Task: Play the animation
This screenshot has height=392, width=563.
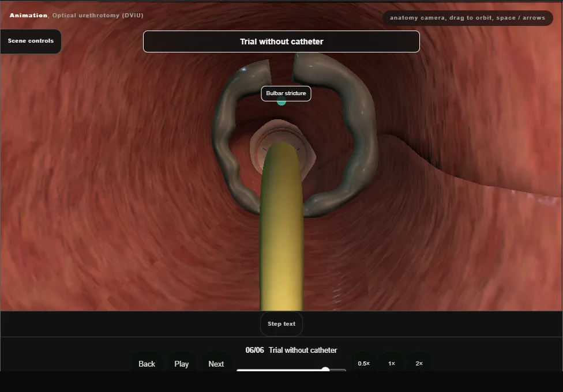Action: click(182, 364)
